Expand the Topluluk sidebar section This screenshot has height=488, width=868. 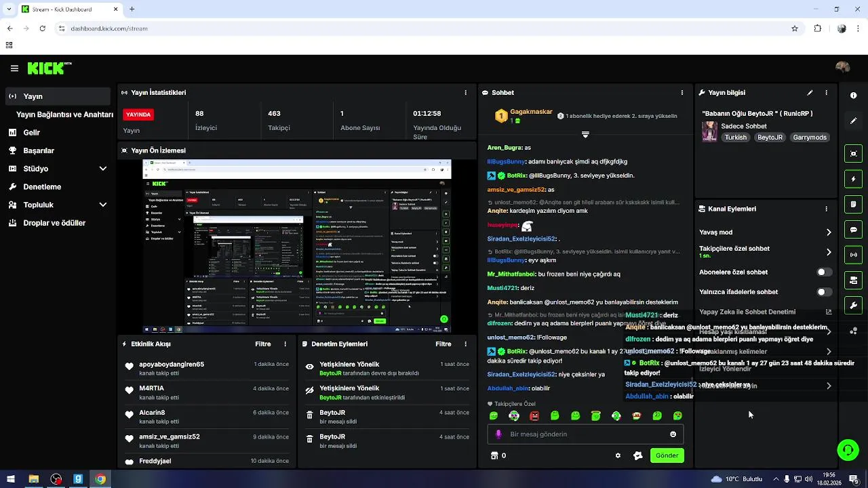pyautogui.click(x=103, y=205)
